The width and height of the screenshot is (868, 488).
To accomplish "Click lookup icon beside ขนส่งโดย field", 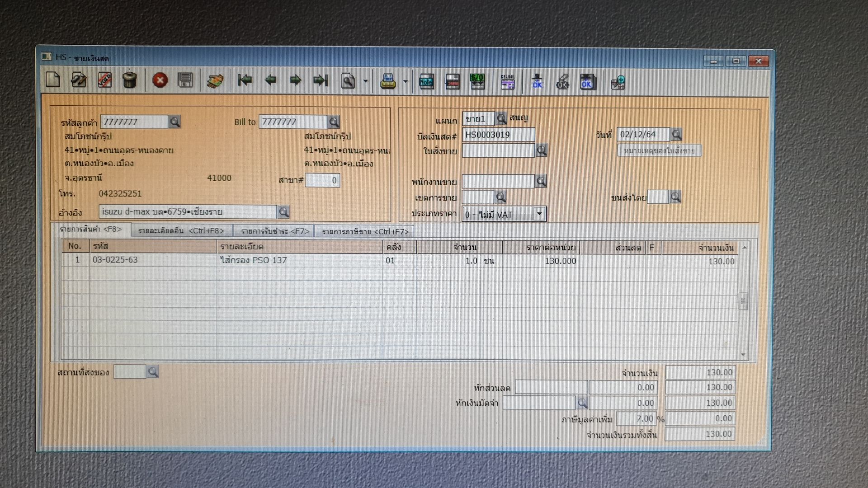I will pos(675,197).
